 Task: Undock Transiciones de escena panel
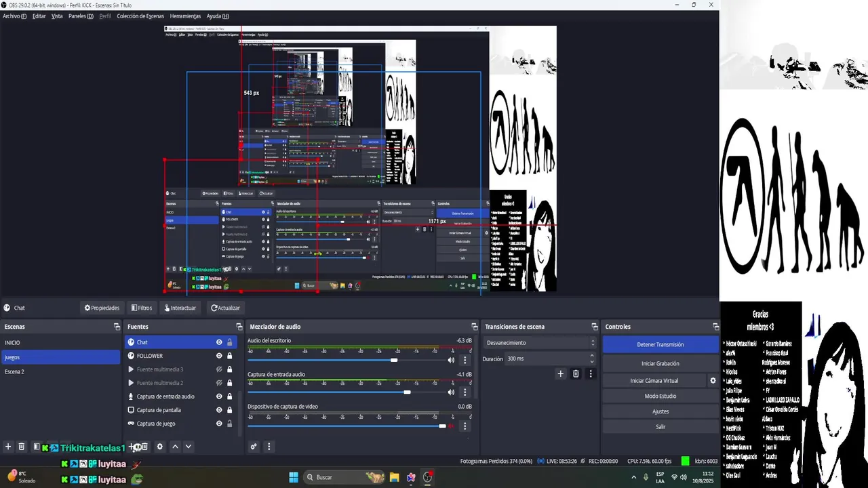(595, 327)
